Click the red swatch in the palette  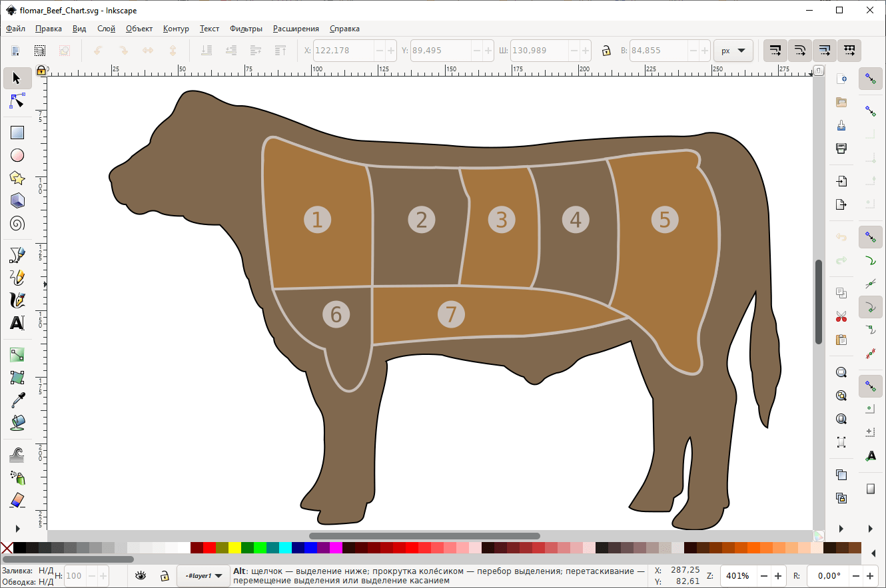[x=209, y=548]
